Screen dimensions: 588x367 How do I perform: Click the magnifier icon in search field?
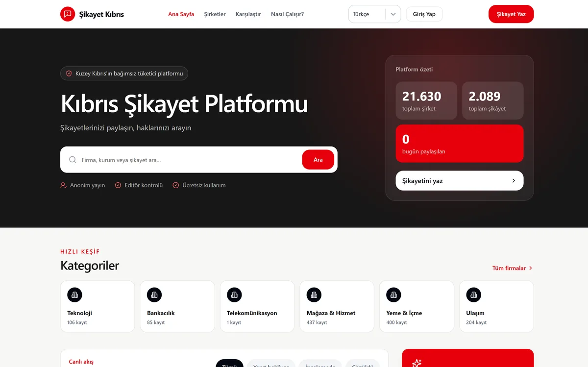(x=73, y=160)
